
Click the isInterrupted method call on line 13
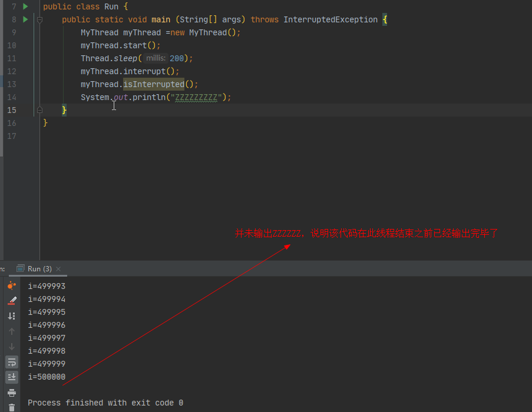click(x=154, y=84)
